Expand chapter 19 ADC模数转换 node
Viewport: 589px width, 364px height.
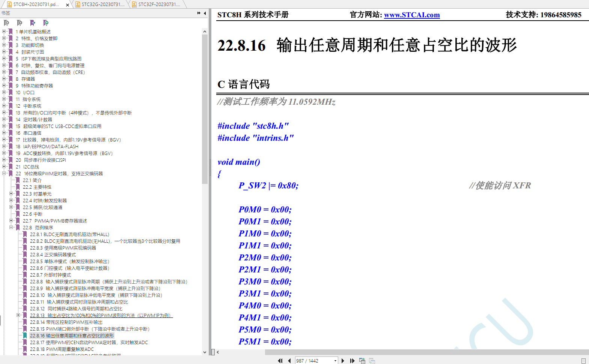pyautogui.click(x=4, y=153)
